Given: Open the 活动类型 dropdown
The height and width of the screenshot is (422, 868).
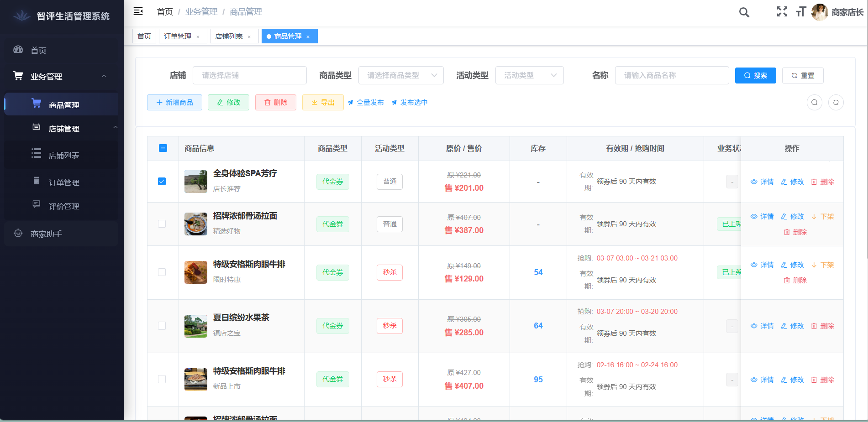Looking at the screenshot, I should [529, 75].
